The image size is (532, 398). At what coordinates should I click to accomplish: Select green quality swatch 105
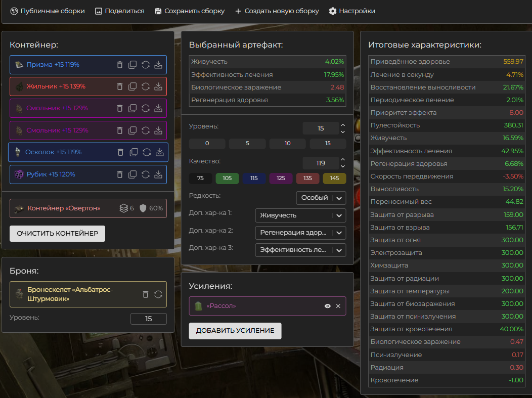(x=228, y=179)
